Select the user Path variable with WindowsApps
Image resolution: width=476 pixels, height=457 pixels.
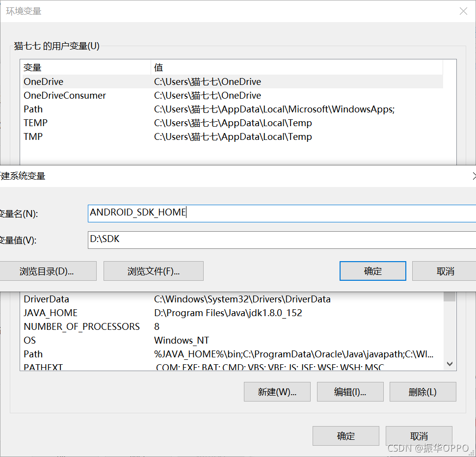point(233,109)
